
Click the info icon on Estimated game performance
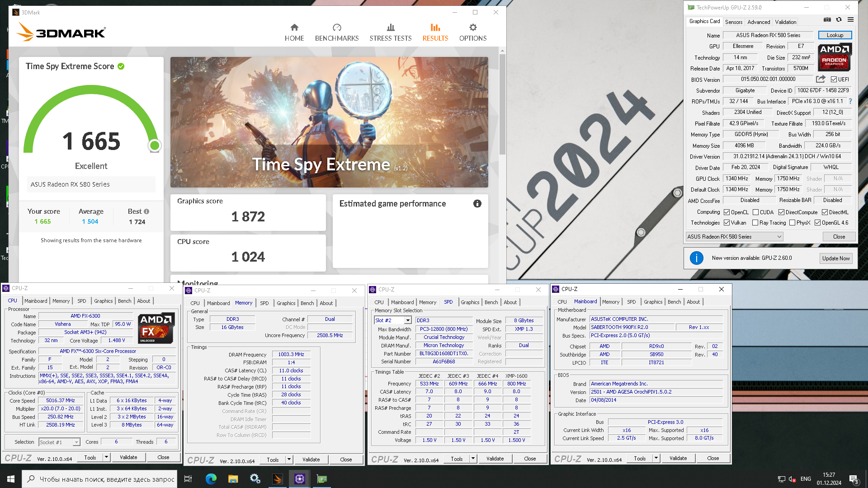[x=477, y=204]
